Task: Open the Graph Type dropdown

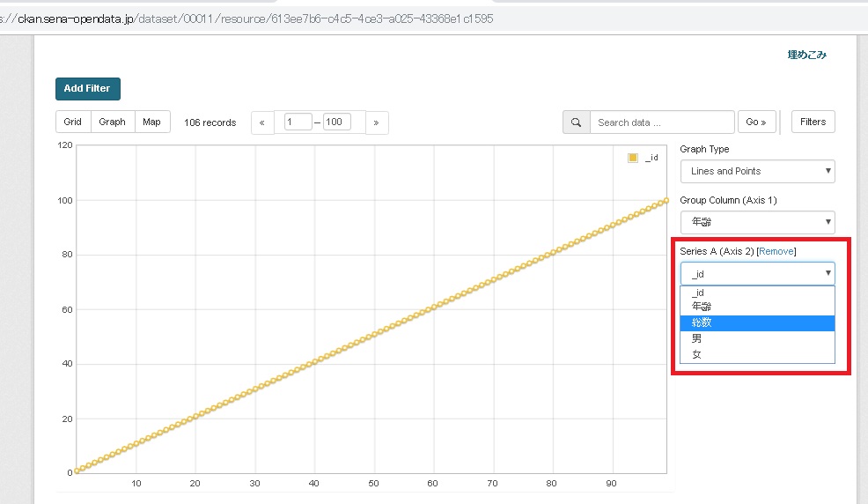Action: pos(757,171)
